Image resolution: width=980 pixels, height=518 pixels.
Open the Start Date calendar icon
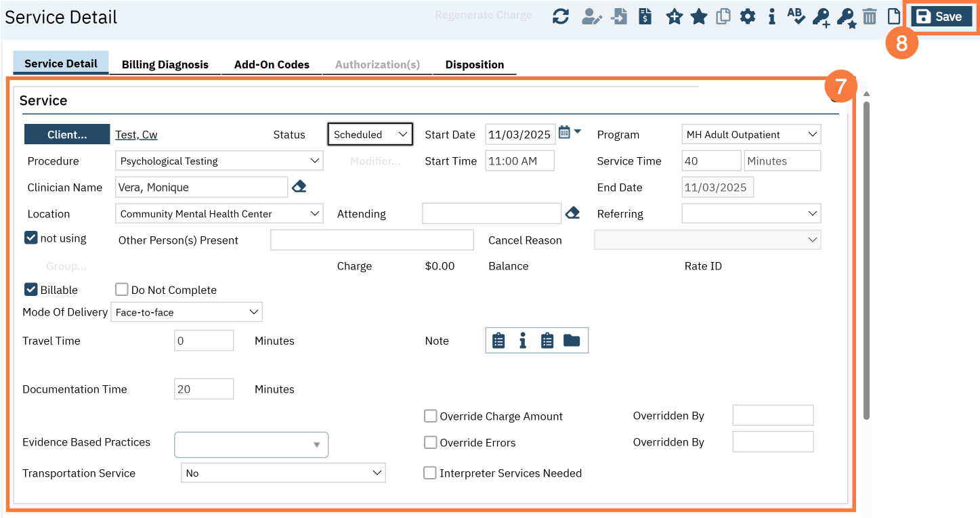[x=564, y=133]
